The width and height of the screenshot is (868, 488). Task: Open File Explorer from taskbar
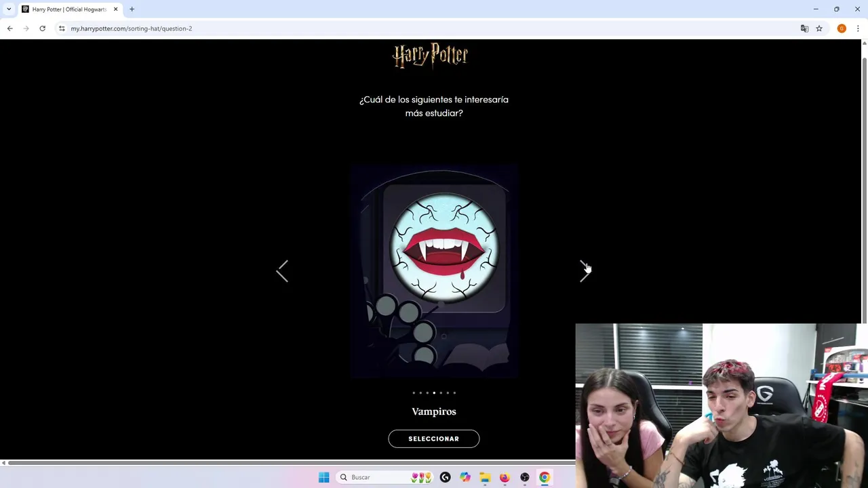click(485, 477)
